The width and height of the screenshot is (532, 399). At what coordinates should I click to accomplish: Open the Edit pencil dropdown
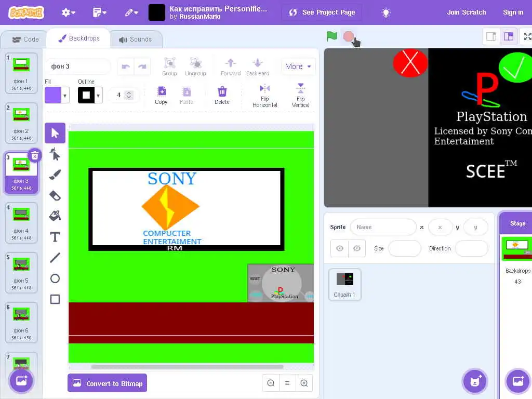[131, 12]
